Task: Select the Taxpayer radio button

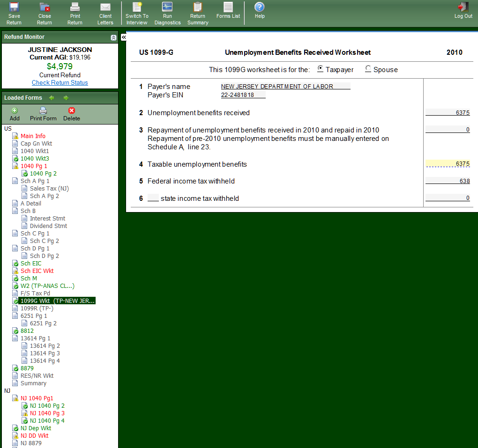Action: [x=320, y=69]
